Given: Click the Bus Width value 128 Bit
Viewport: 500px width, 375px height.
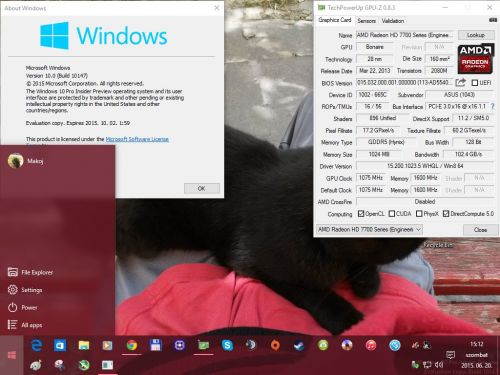Looking at the screenshot, I should click(473, 142).
